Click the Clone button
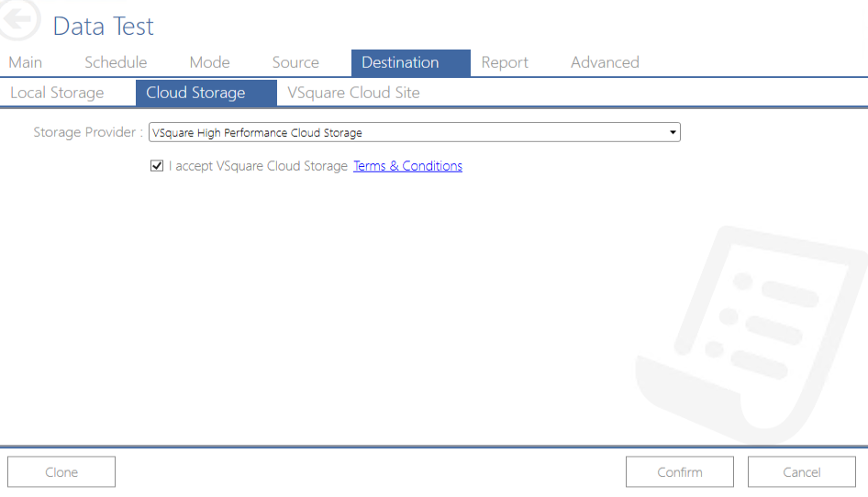This screenshot has height=497, width=868. click(x=61, y=472)
